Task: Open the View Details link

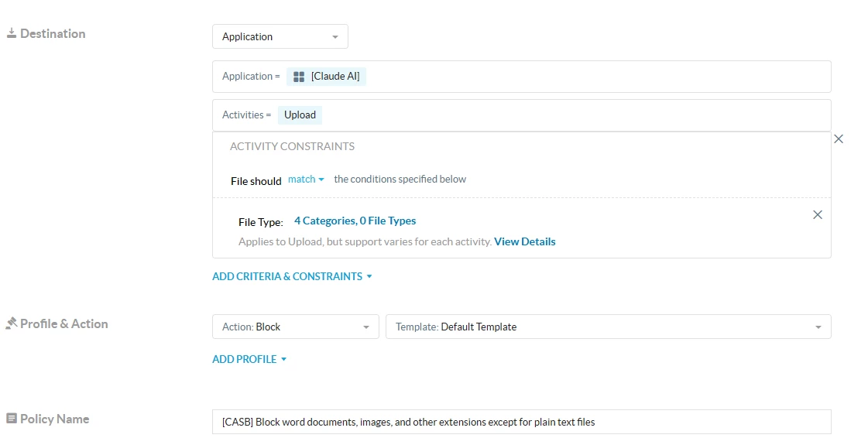Action: pos(525,241)
